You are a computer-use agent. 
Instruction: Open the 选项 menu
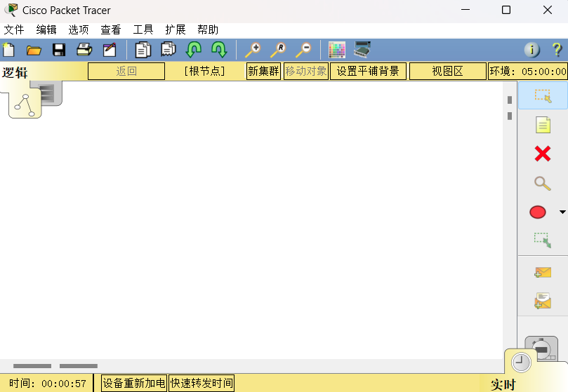click(x=78, y=29)
